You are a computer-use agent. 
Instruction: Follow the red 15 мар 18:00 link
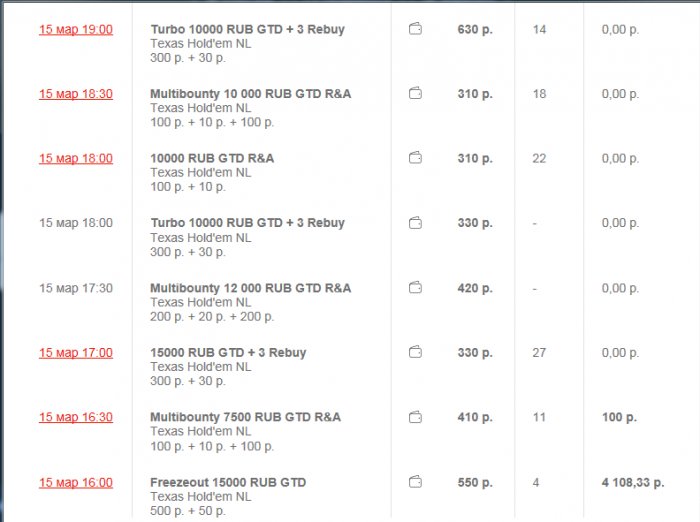coord(76,159)
